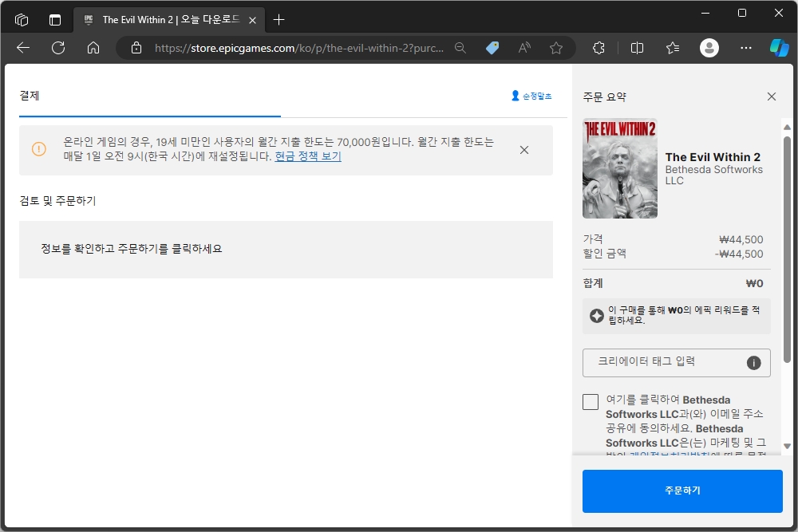The width and height of the screenshot is (798, 532).
Task: Open the 현금 정책 보기 link
Action: 308,156
